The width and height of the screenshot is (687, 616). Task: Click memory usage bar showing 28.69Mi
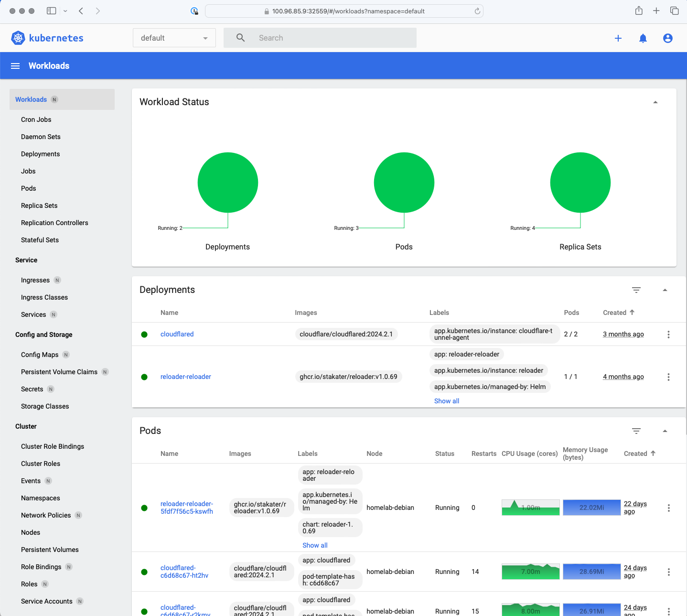[592, 572]
